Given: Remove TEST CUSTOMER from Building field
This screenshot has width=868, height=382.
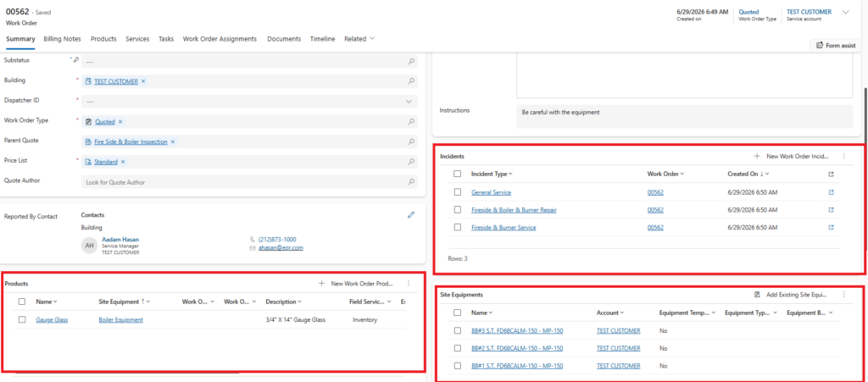Looking at the screenshot, I should pyautogui.click(x=142, y=81).
